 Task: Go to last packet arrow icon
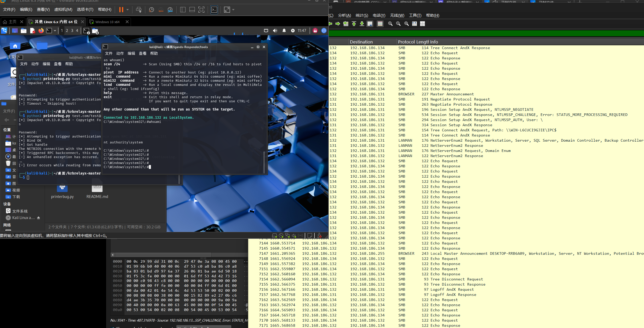pyautogui.click(x=362, y=24)
